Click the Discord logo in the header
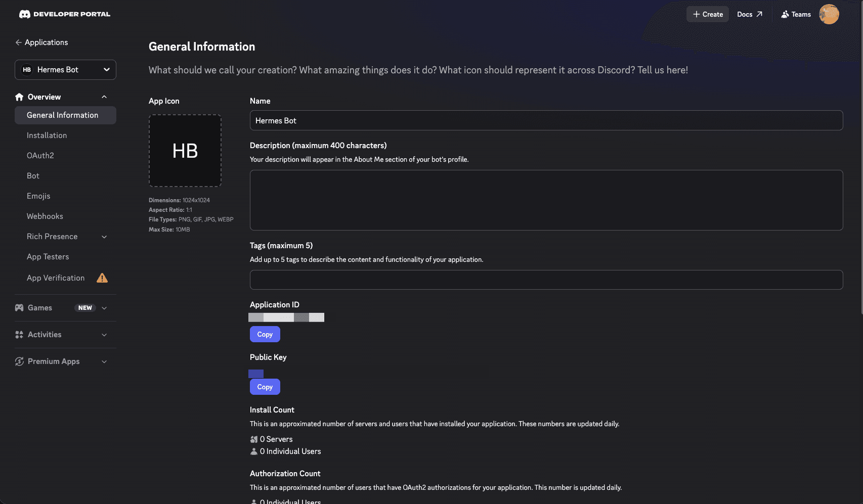Screen dimensions: 863x504 24,14
